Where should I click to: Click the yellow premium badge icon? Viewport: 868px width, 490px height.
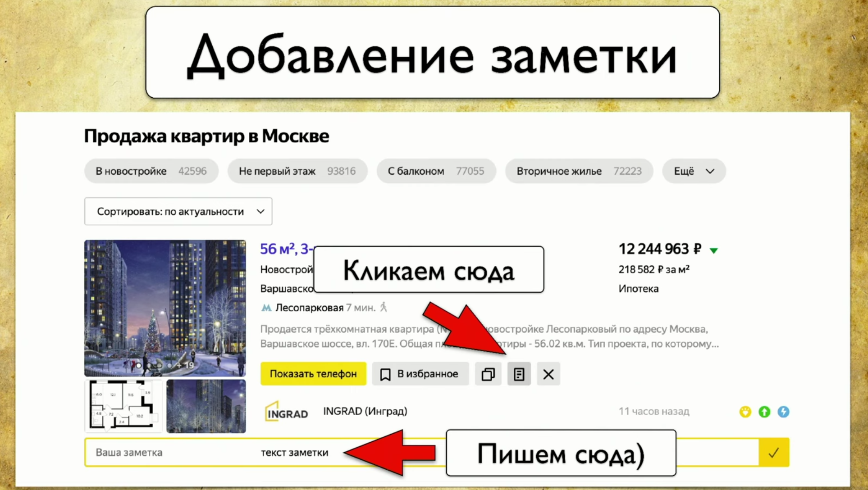click(x=745, y=412)
